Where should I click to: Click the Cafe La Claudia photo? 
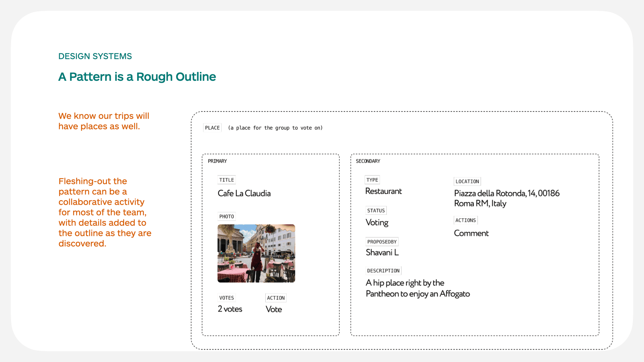pos(256,253)
